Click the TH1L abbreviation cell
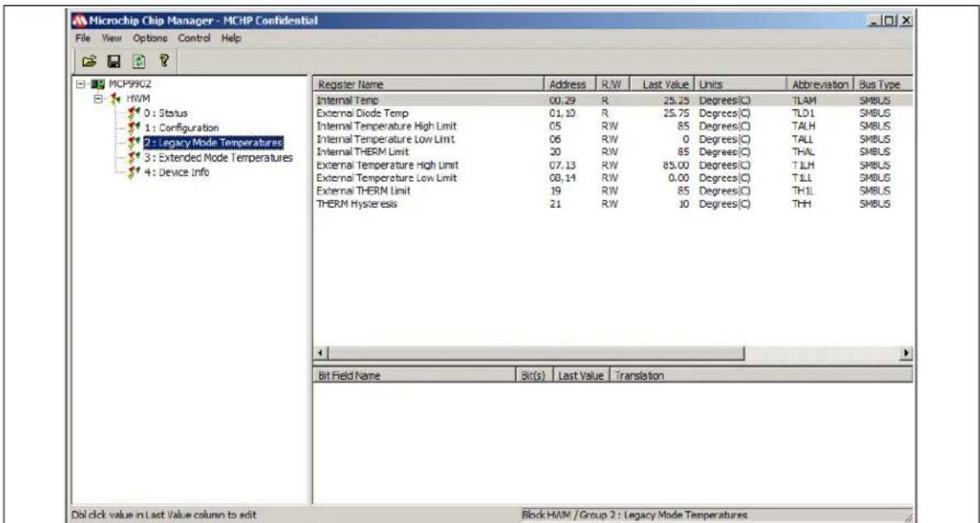Image resolution: width=980 pixels, height=523 pixels. pos(803,190)
